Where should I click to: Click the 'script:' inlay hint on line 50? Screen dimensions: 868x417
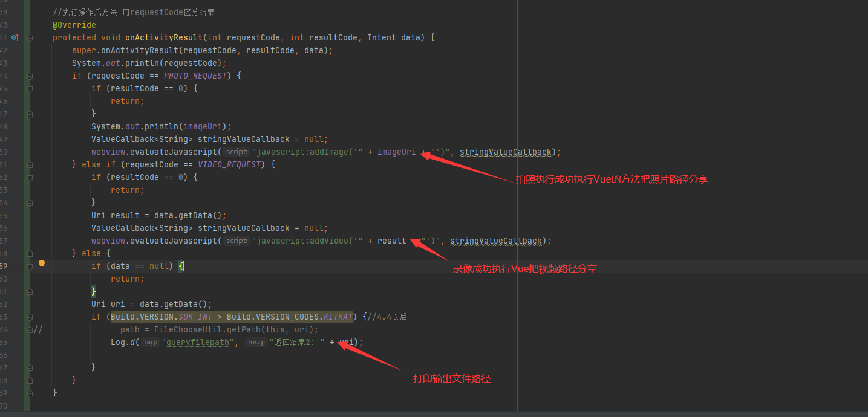(x=236, y=152)
